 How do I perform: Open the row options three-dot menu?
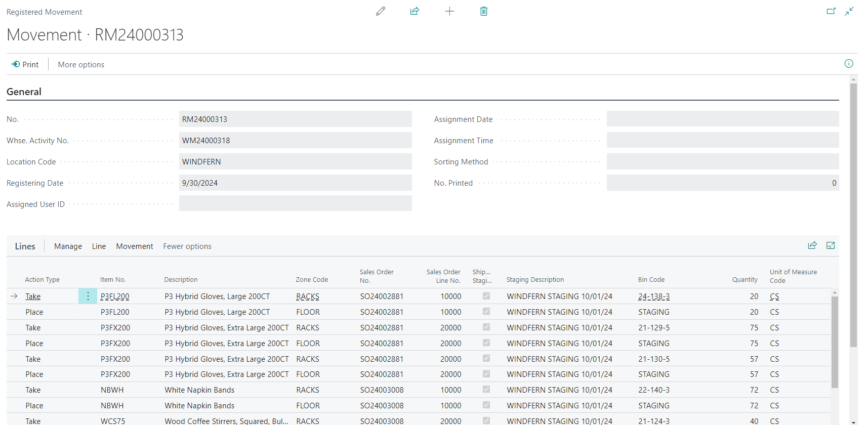click(88, 296)
